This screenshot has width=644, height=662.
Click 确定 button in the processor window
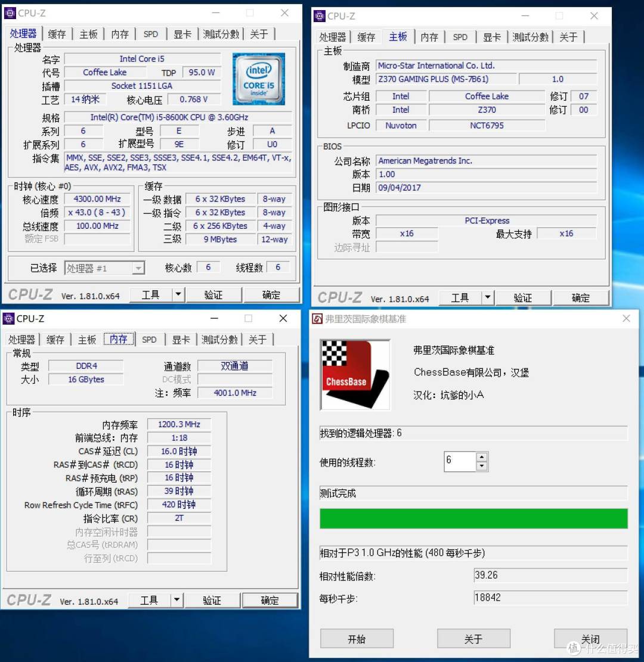pos(271,295)
